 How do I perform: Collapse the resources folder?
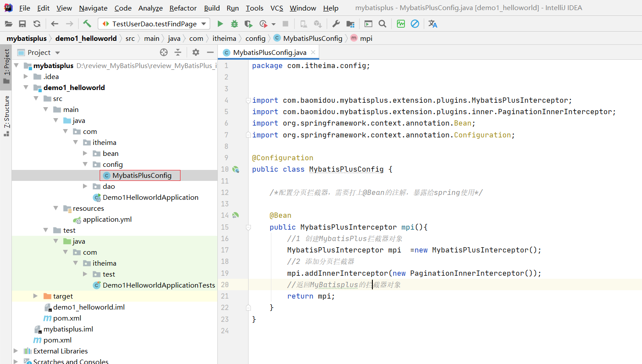point(55,208)
